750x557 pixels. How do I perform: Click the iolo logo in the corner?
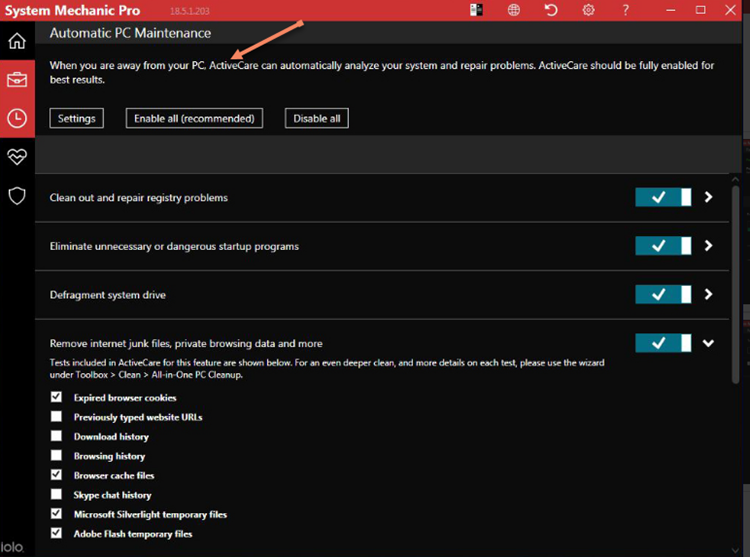click(x=12, y=547)
